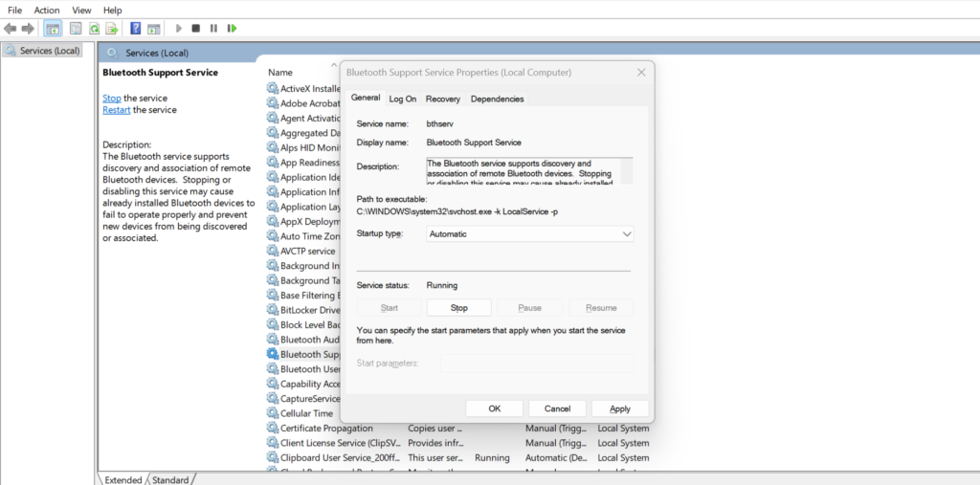This screenshot has width=980, height=485.
Task: Click the gear icon of Client License Service
Action: pyautogui.click(x=273, y=443)
